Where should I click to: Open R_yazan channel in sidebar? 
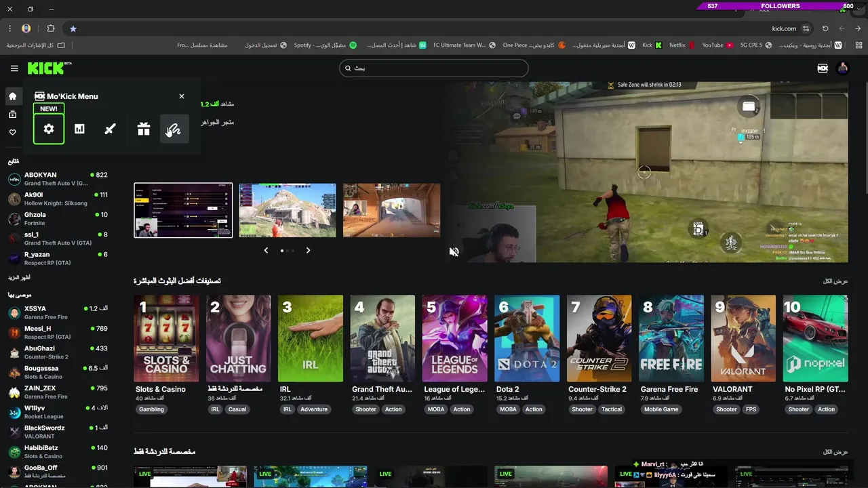point(58,258)
